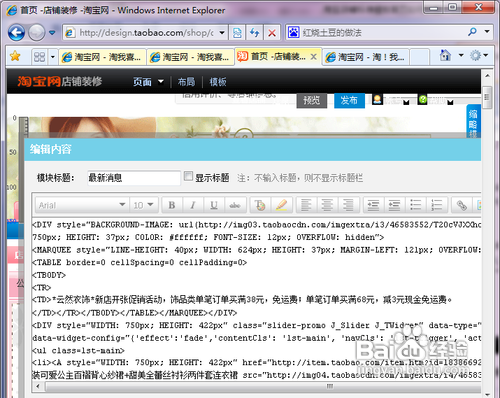500x398 pixels.
Task: Toggle the 显示标题 checkbox
Action: [188, 176]
